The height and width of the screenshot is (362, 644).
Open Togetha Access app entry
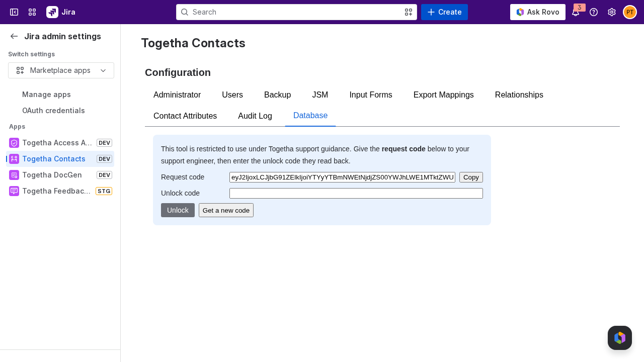pos(60,143)
